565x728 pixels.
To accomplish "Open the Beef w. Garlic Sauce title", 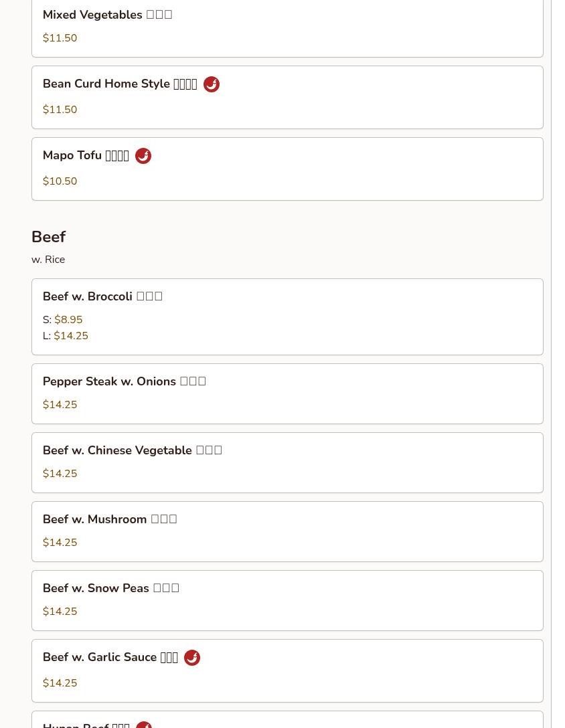I will [110, 658].
